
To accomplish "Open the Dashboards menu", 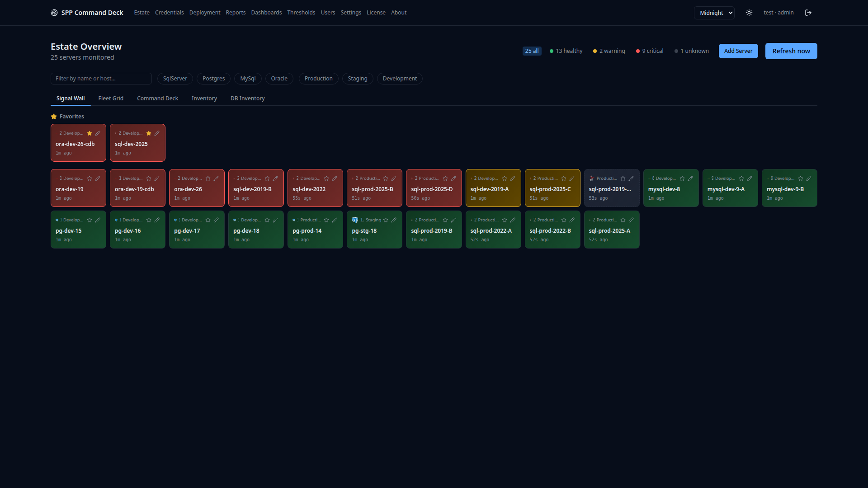I will (266, 13).
